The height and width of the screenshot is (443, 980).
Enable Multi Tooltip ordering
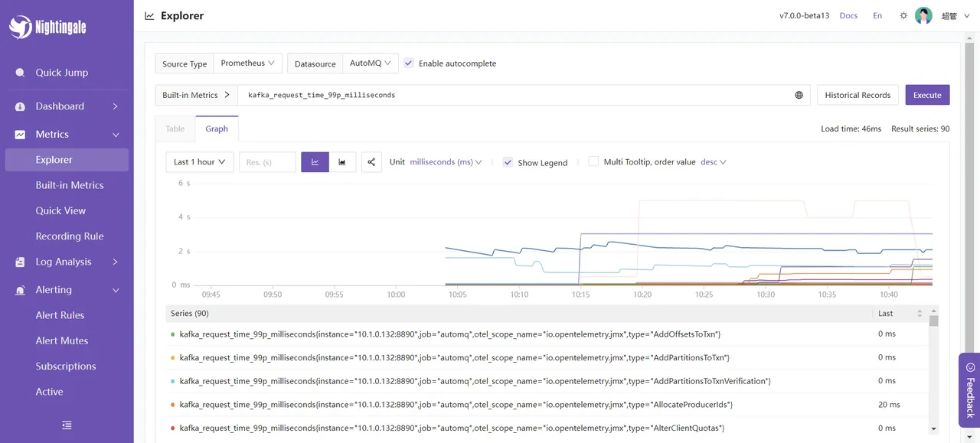pyautogui.click(x=593, y=161)
